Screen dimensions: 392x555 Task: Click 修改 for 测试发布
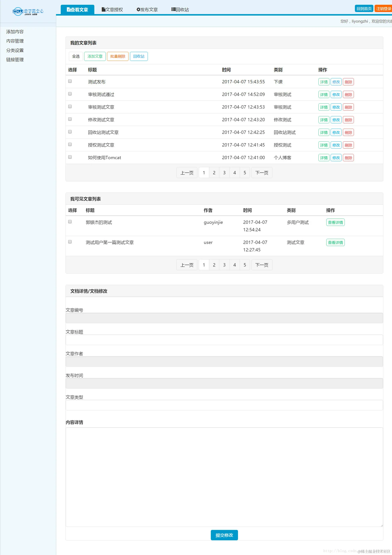[336, 82]
